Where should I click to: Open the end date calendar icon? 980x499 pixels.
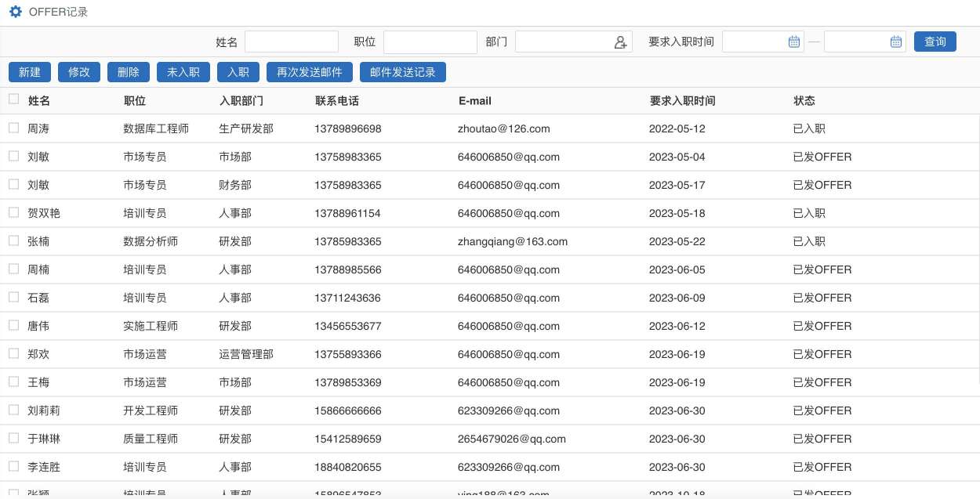(x=895, y=42)
